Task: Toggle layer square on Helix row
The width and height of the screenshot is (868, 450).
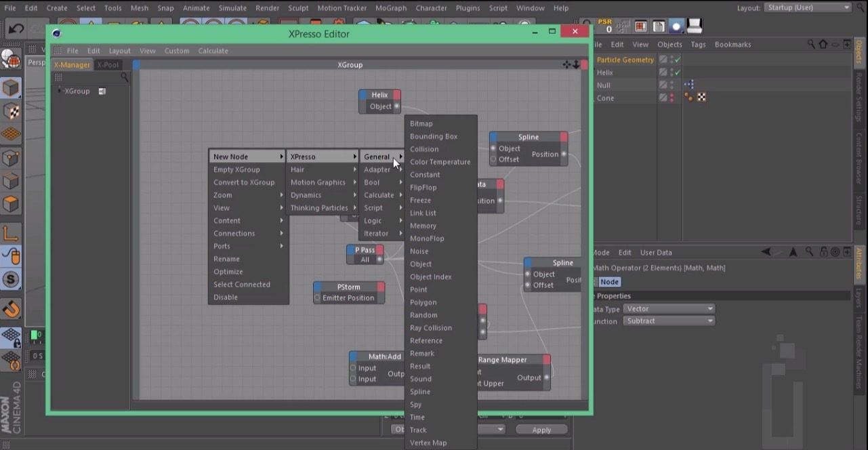Action: [663, 73]
